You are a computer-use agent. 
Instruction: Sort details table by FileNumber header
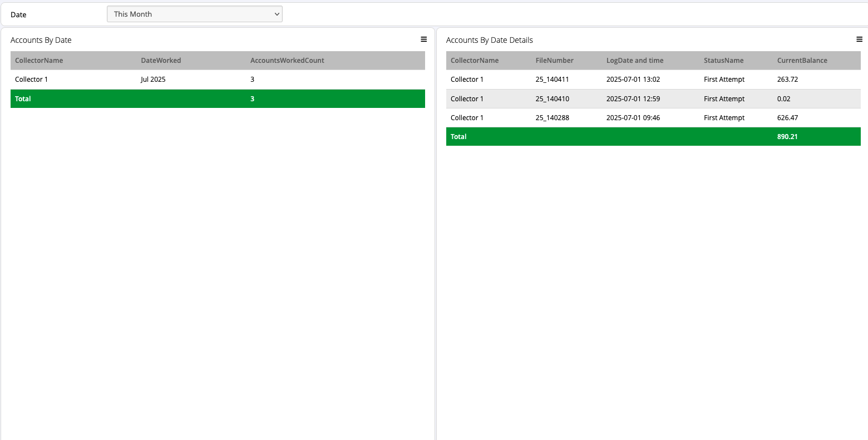coord(554,61)
